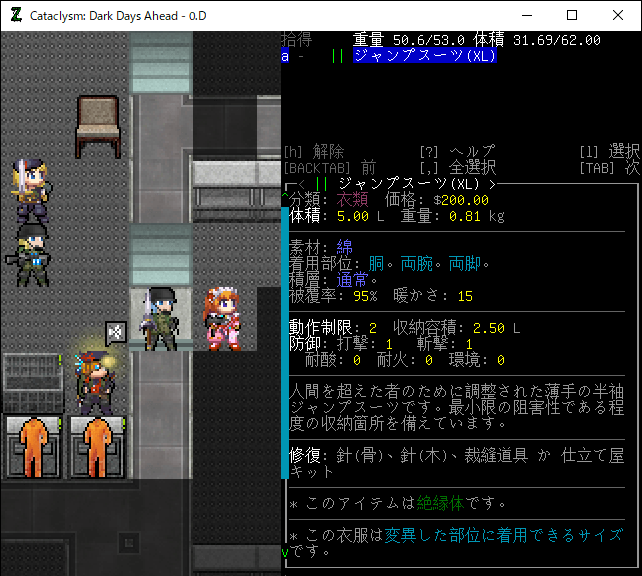Screen dimensions: 642x576
Task: Click the [?] ヘルプ help hint
Action: point(458,152)
